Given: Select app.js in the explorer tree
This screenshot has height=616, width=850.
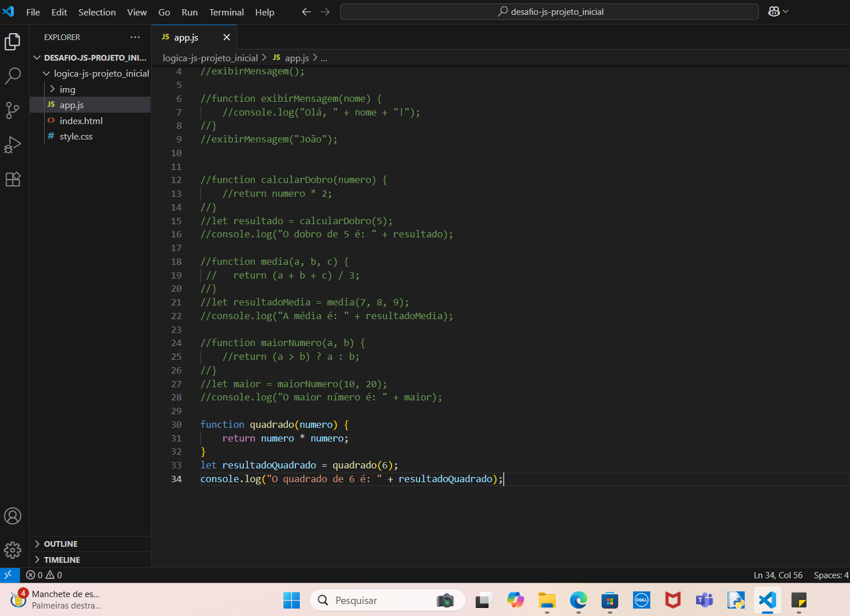Looking at the screenshot, I should (90, 105).
